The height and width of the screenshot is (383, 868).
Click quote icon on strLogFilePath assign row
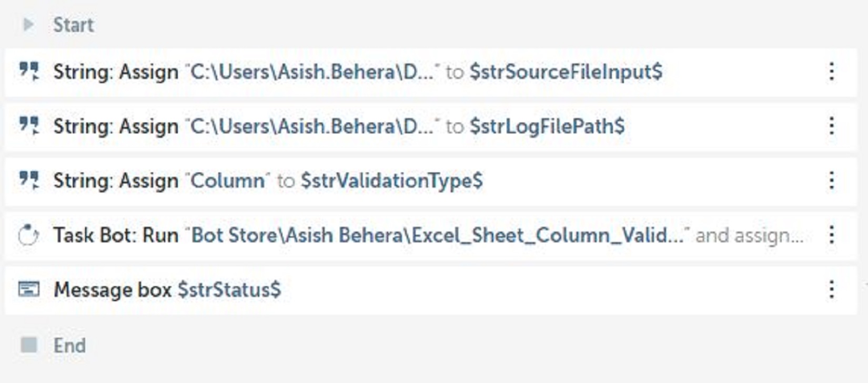[29, 126]
